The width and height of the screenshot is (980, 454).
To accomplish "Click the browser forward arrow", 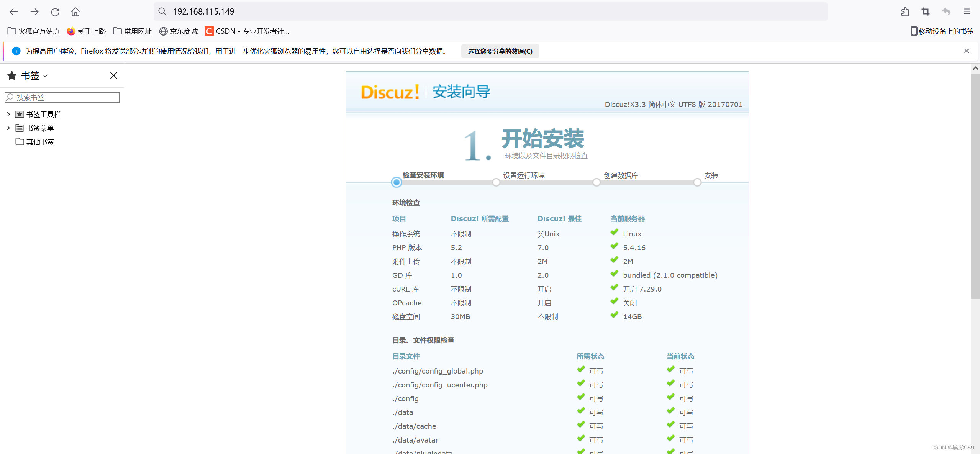I will point(34,12).
